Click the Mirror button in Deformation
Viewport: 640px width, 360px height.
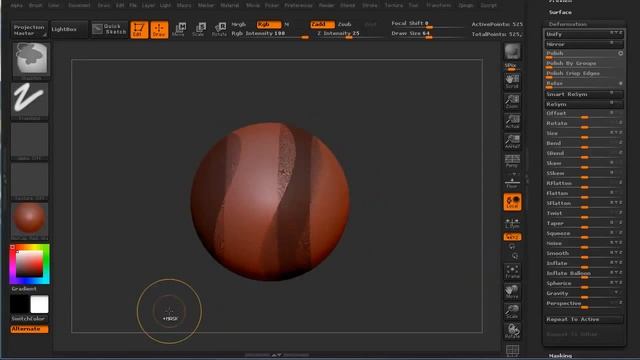coord(584,44)
